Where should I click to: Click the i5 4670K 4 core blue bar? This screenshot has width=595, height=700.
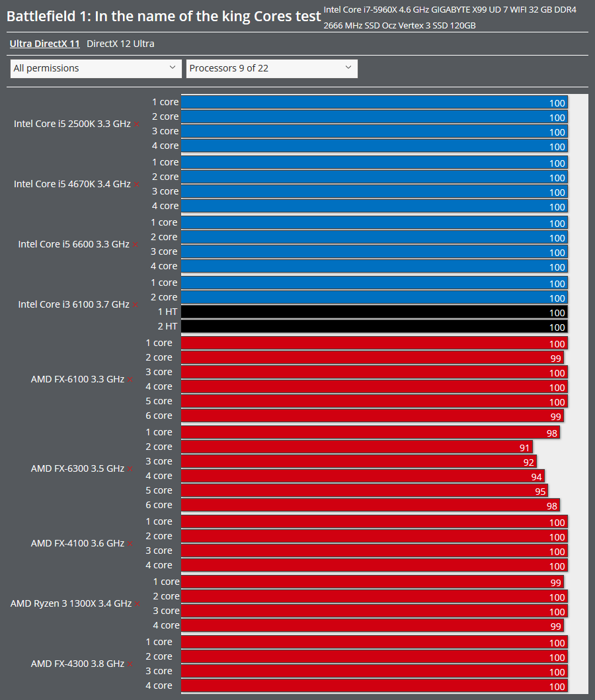[374, 206]
